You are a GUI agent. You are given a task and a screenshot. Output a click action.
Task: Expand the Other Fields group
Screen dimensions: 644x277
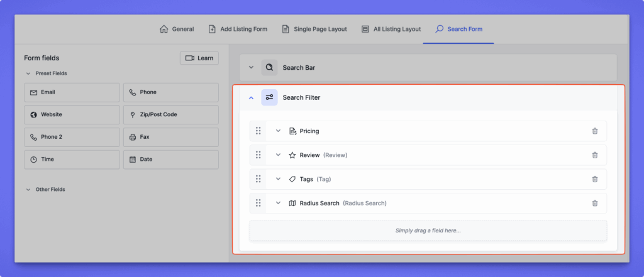[28, 189]
